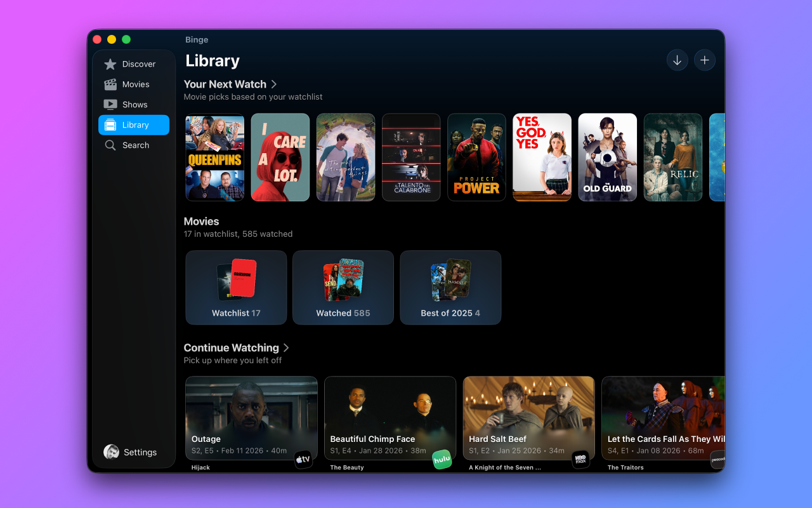812x508 pixels.
Task: Open the Yes, God, Yes poster
Action: pos(542,157)
